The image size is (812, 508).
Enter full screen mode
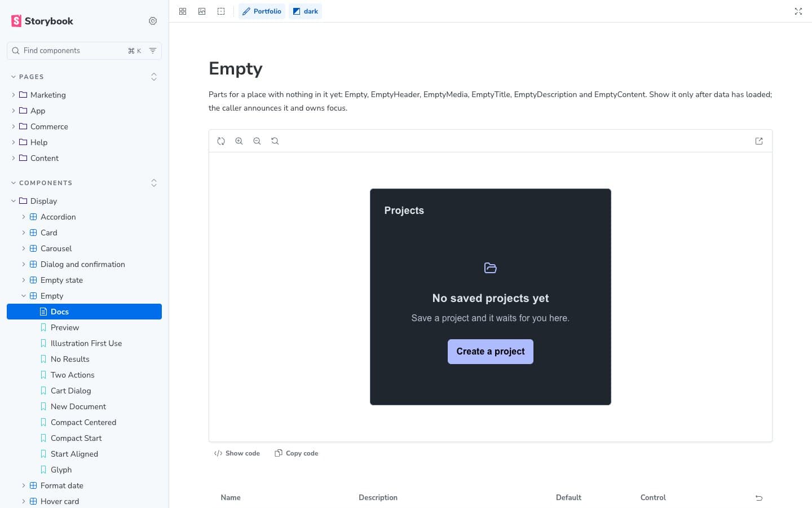pyautogui.click(x=798, y=11)
